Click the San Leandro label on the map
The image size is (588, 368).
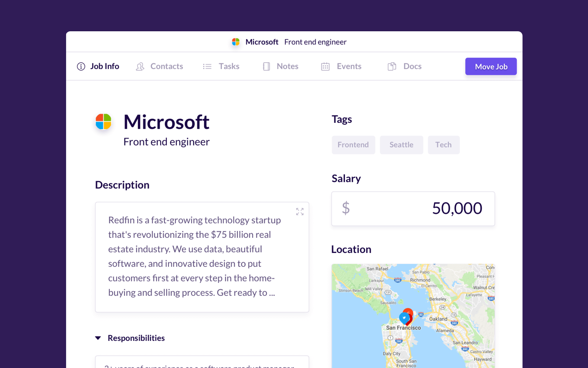(x=465, y=343)
